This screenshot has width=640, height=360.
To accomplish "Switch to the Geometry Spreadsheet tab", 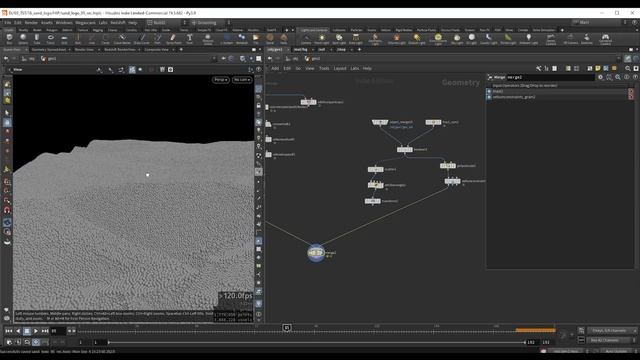I will 49,49.
